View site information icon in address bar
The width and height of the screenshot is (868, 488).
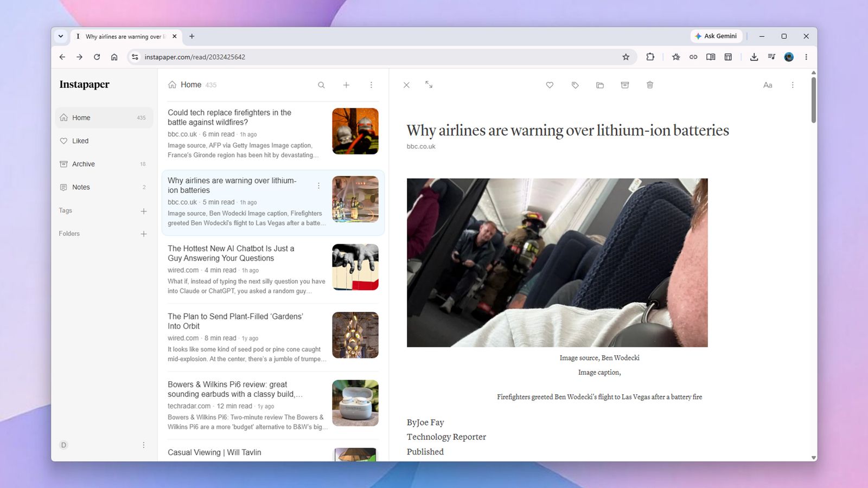click(x=135, y=57)
